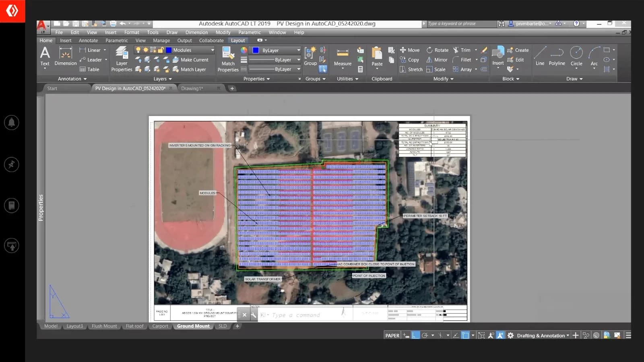The image size is (644, 362).
Task: Open the Format menu
Action: pos(132,33)
